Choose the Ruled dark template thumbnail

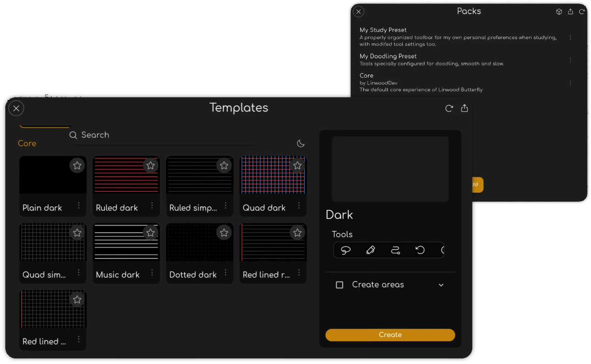coord(126,175)
